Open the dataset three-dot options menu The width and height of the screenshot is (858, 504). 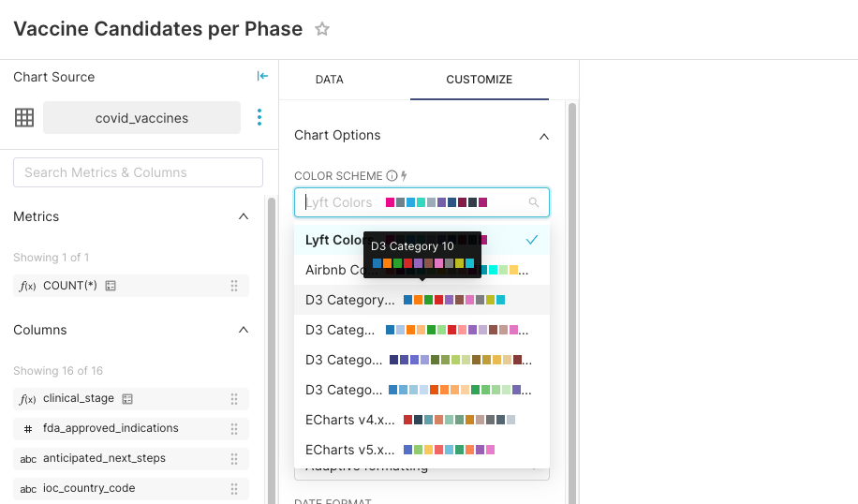(259, 118)
